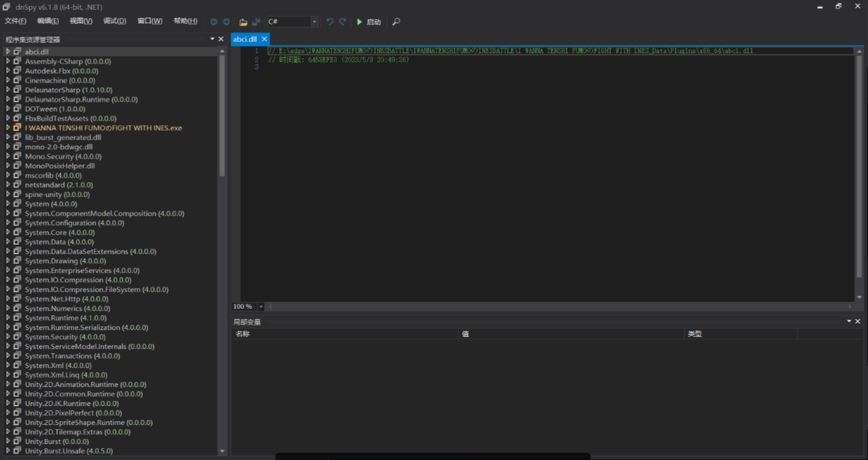This screenshot has width=868, height=460.
Task: Click the assembly icon beside mscorlib
Action: tap(17, 175)
